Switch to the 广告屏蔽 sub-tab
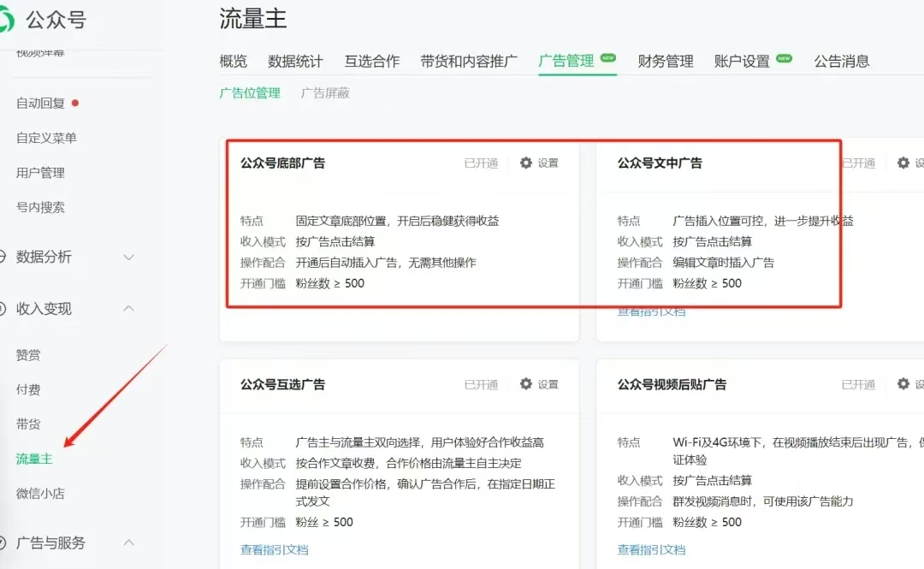Image resolution: width=924 pixels, height=569 pixels. [327, 92]
